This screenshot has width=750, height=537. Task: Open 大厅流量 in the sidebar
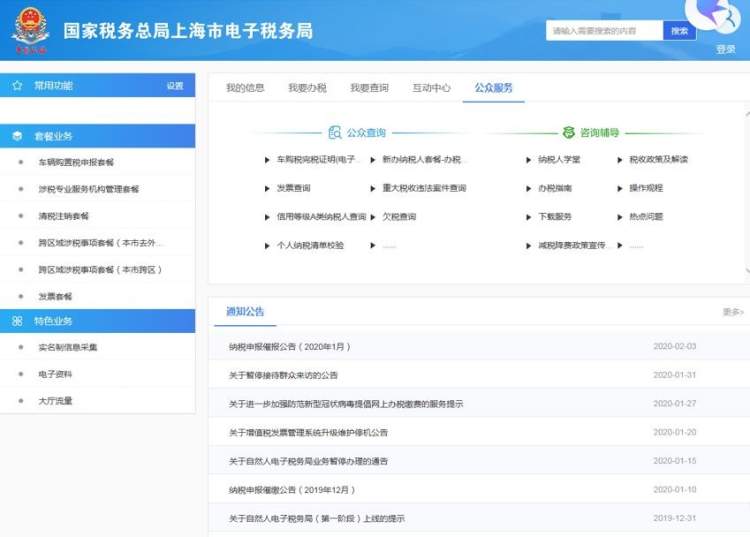pos(55,401)
